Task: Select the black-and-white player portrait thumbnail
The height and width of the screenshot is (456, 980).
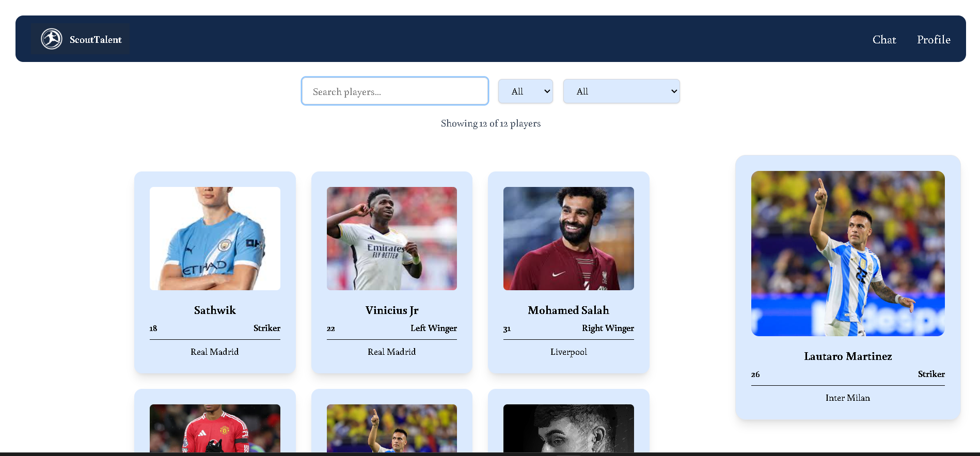Action: pos(568,428)
